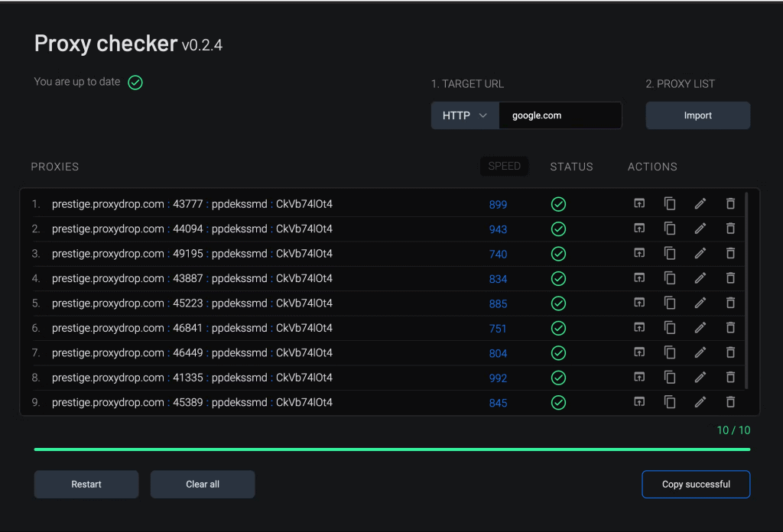This screenshot has height=532, width=783.
Task: Edit proxy 9 using the pencil icon
Action: 700,401
